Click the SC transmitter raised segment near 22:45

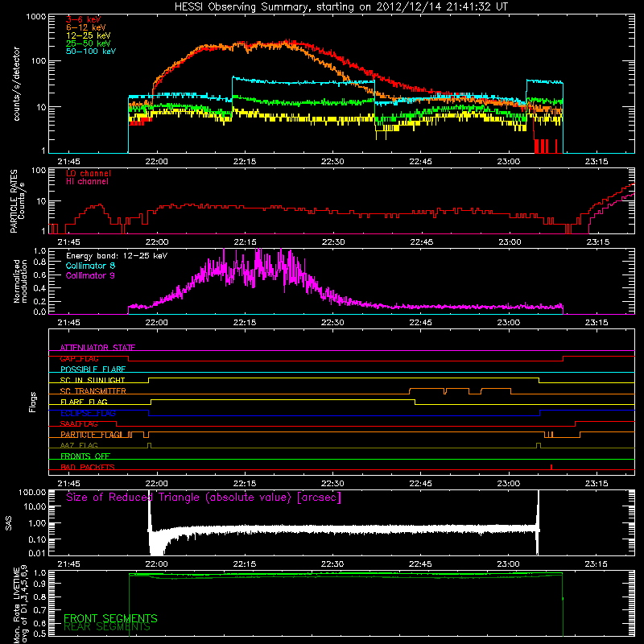tap(427, 390)
